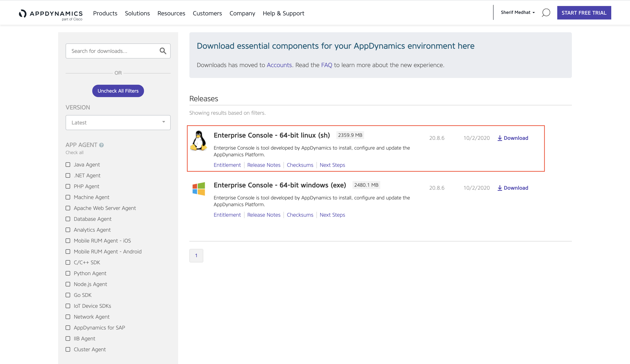This screenshot has width=630, height=364.
Task: Open Next Steps for windows console
Action: point(332,215)
